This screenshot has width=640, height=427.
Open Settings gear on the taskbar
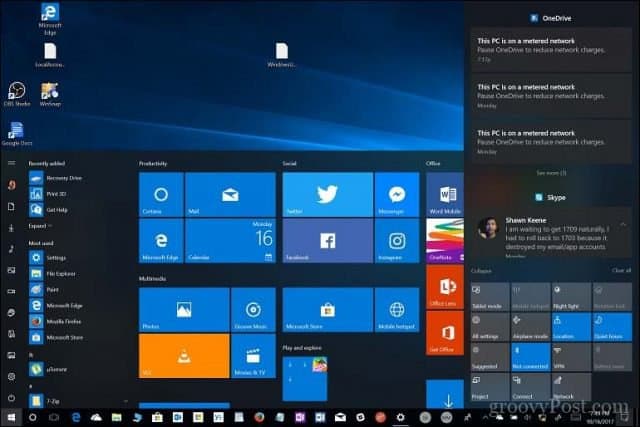[400, 417]
